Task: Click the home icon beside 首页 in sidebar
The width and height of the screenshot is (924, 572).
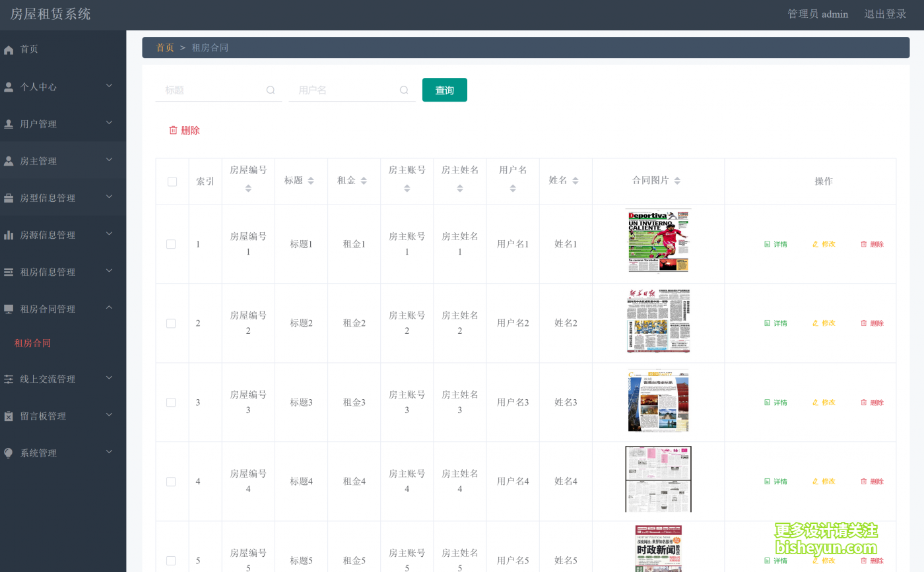Action: coord(9,49)
